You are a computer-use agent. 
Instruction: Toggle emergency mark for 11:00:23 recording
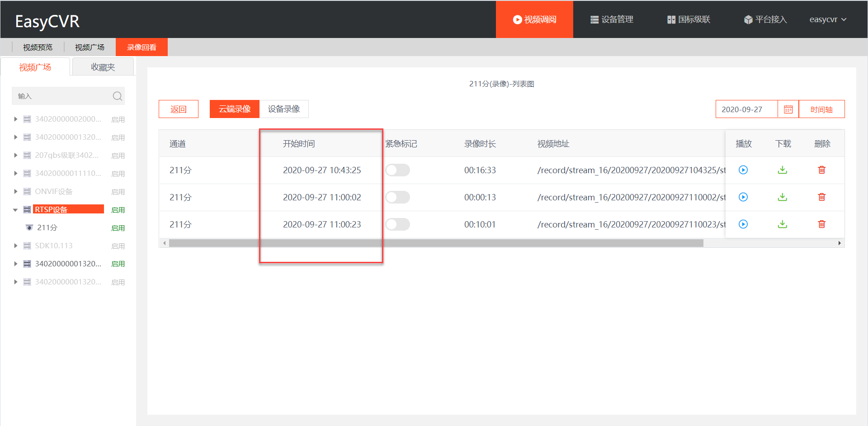click(x=397, y=224)
